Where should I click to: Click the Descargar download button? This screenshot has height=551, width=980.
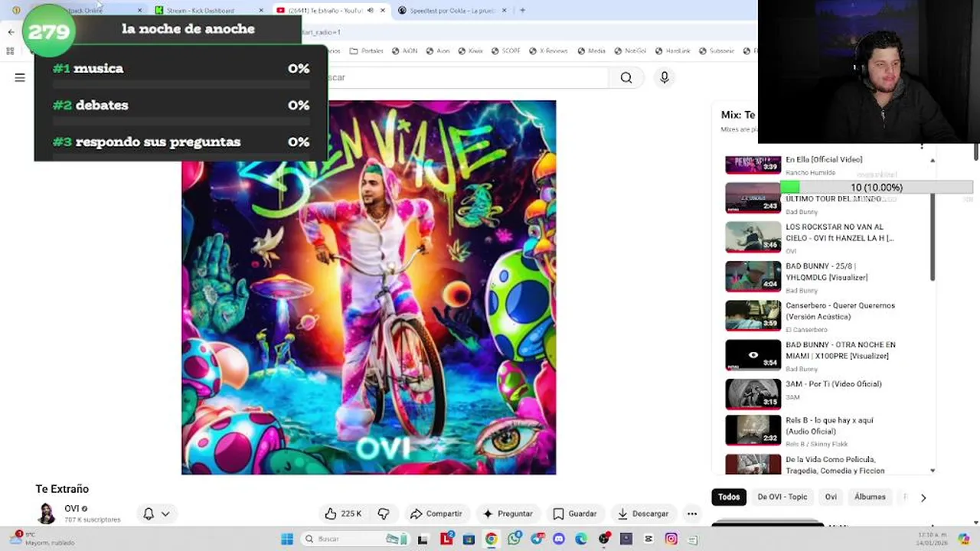[643, 514]
